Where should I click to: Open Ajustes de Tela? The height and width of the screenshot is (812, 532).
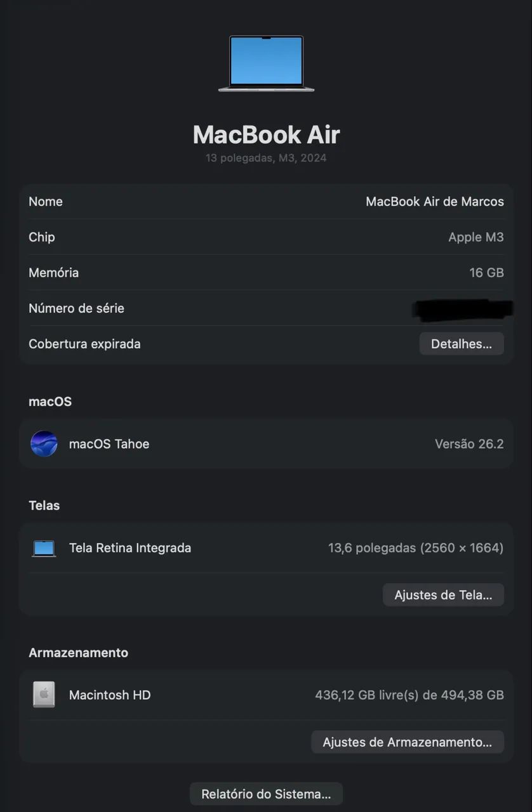(x=443, y=594)
